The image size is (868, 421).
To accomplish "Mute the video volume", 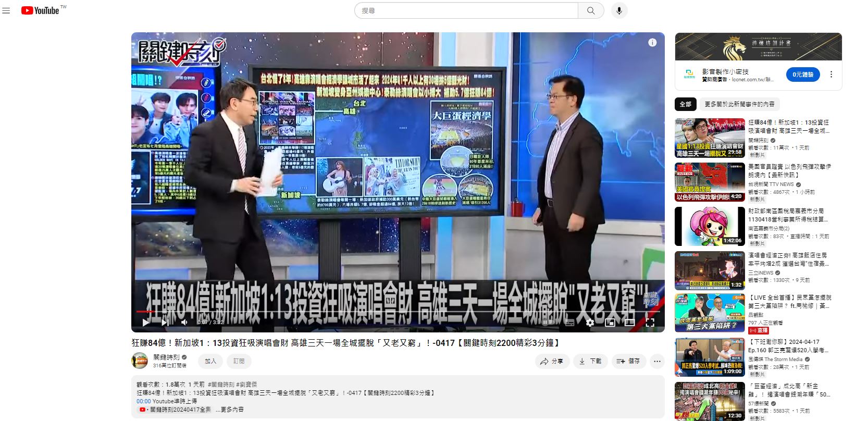I will pos(184,323).
